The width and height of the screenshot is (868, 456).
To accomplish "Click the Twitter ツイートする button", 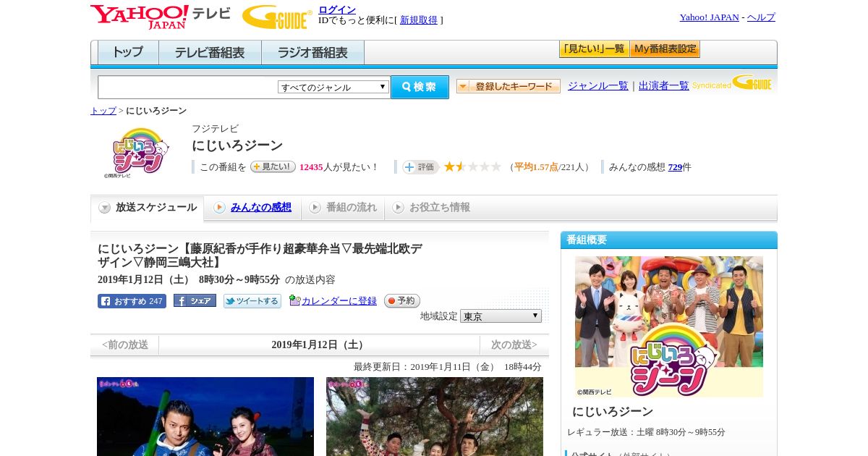I will (252, 301).
